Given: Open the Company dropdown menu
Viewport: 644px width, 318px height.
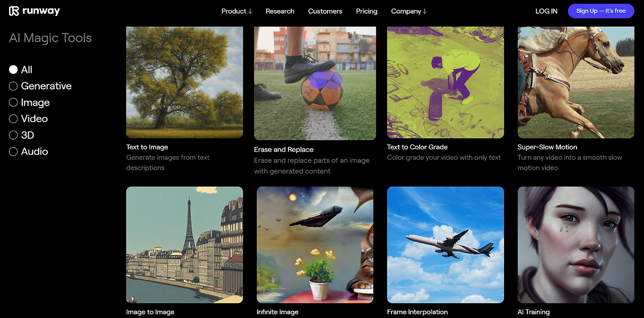Looking at the screenshot, I should coord(409,11).
